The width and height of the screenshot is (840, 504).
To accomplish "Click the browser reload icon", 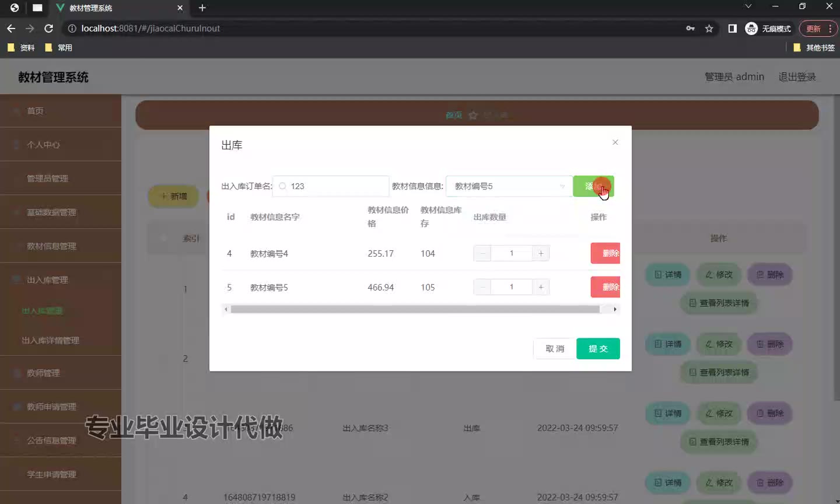I will point(49,29).
